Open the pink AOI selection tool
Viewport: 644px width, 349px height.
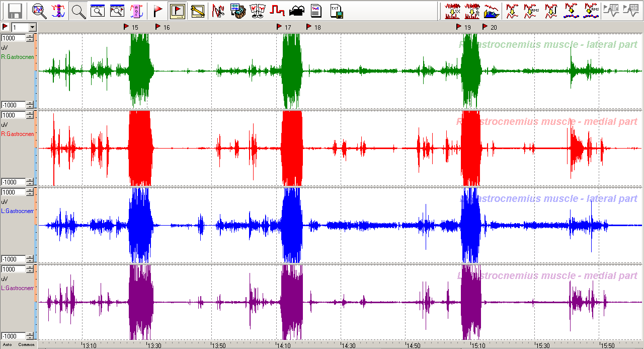click(x=136, y=11)
